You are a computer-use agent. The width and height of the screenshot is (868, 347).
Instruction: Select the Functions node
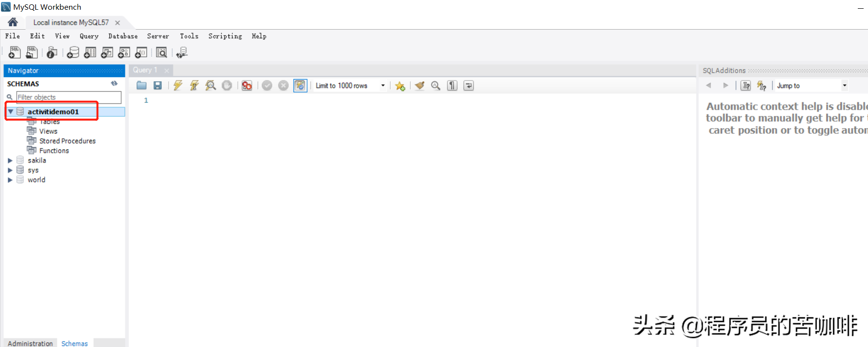(54, 150)
